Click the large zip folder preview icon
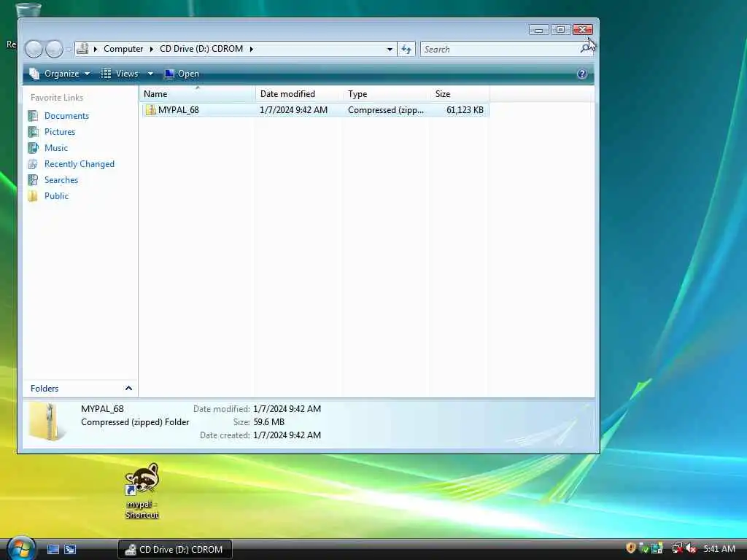 pos(47,421)
